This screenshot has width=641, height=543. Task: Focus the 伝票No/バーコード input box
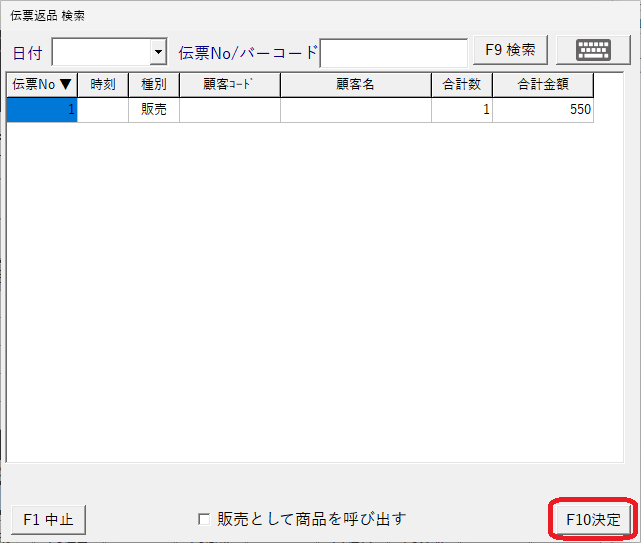(393, 51)
